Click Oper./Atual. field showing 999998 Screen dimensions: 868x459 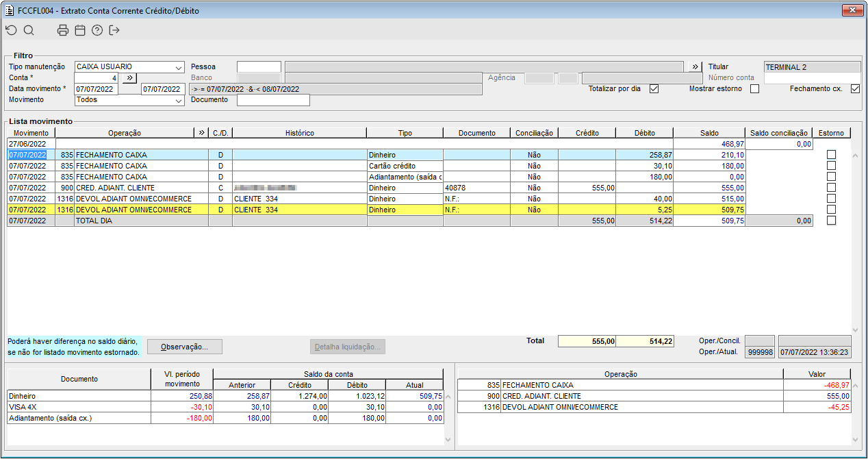[759, 352]
